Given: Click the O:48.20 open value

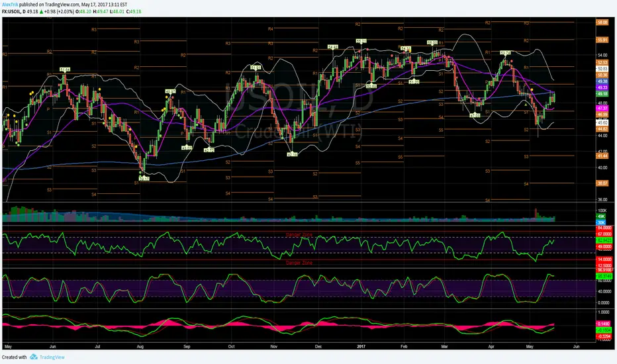Looking at the screenshot, I should point(83,11).
